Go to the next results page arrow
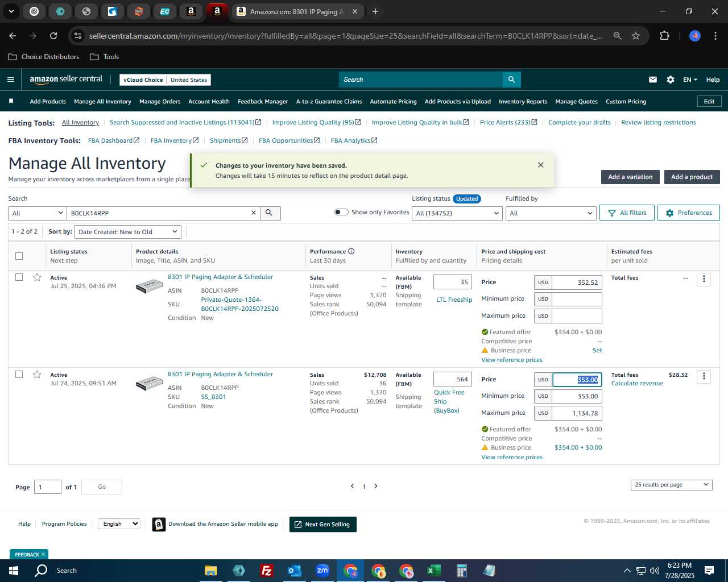 tap(375, 486)
